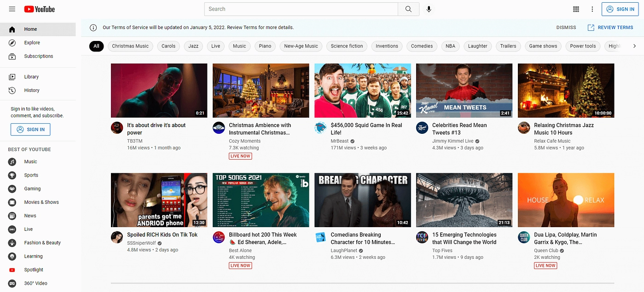Open the three-dot settings menu

pyautogui.click(x=592, y=9)
